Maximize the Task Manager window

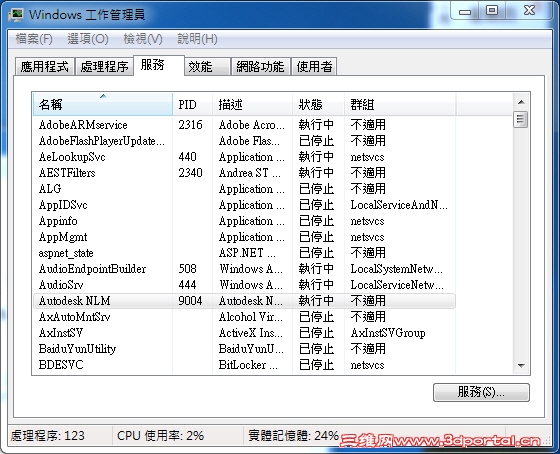(492, 11)
